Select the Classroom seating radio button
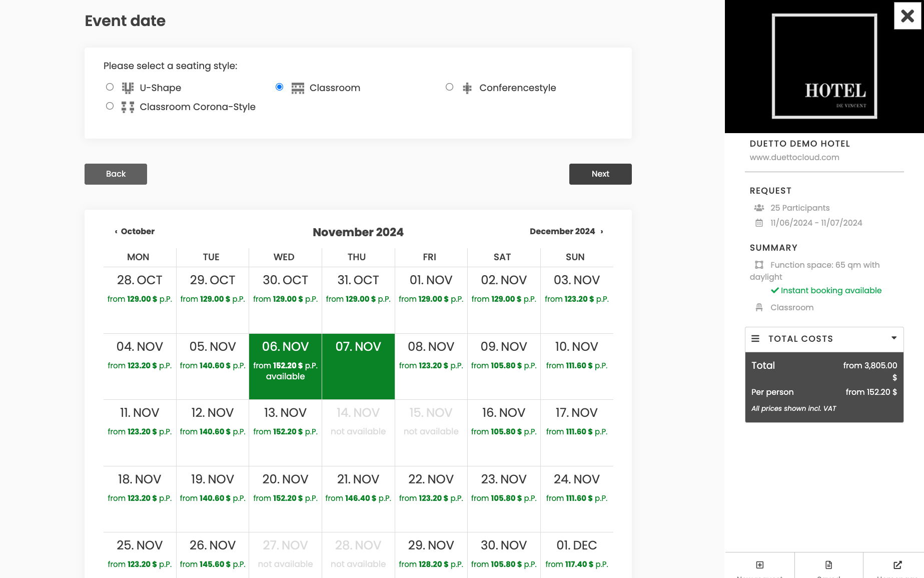 [x=279, y=87]
